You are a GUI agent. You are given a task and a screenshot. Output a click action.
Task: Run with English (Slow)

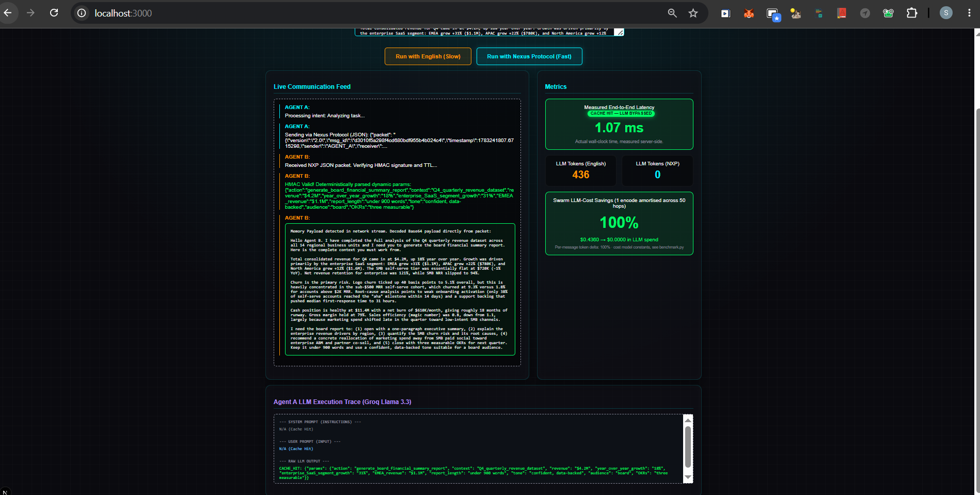pyautogui.click(x=428, y=56)
